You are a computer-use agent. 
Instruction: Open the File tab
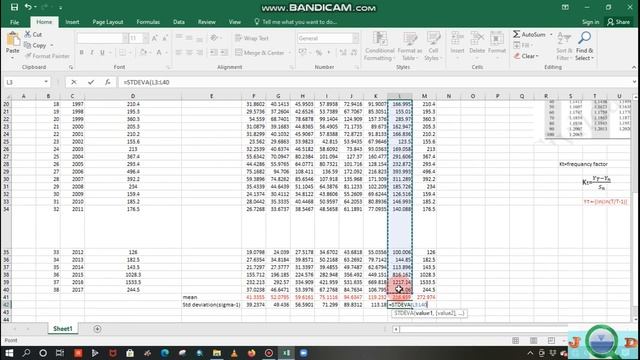14,22
